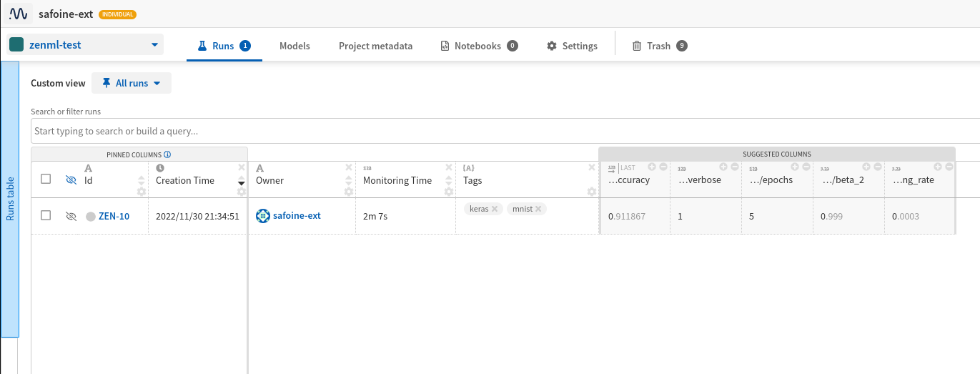This screenshot has height=374, width=980.
Task: Dismiss the verbose suggested column
Action: [x=735, y=167]
